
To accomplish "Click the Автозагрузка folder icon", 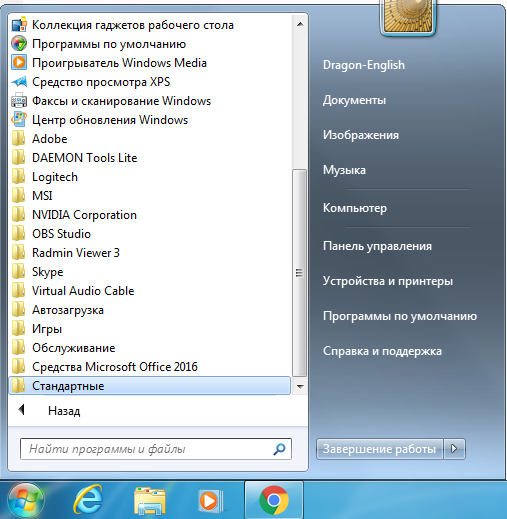I will (x=18, y=310).
